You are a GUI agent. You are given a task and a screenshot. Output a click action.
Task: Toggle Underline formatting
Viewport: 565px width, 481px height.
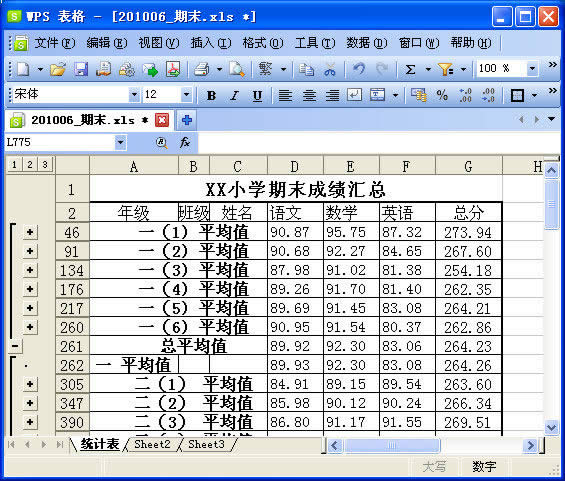pyautogui.click(x=257, y=95)
